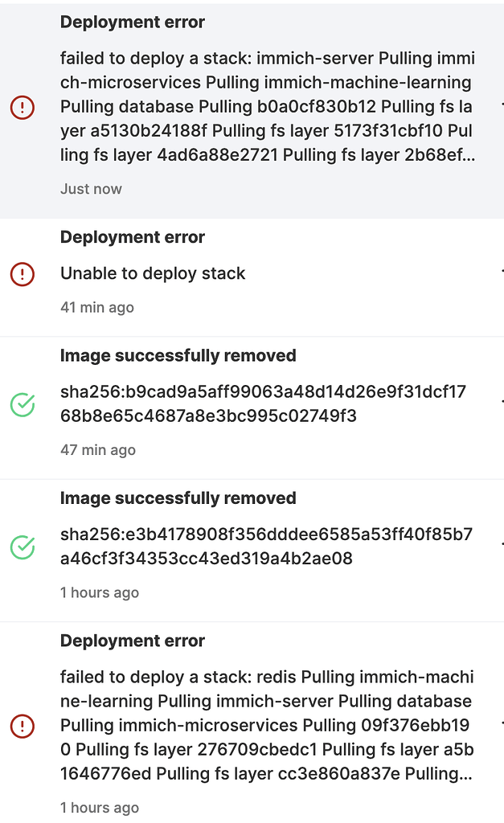The width and height of the screenshot is (504, 823).
Task: Click the Unable to deploy stack message
Action: pos(153,273)
